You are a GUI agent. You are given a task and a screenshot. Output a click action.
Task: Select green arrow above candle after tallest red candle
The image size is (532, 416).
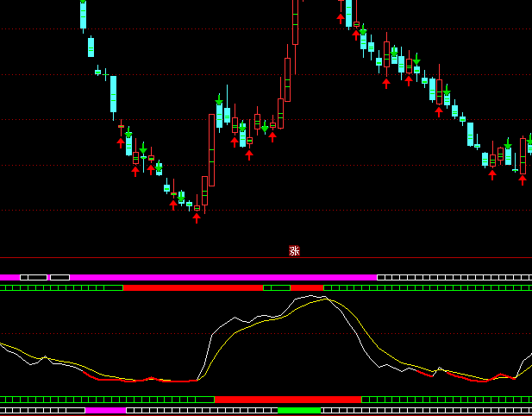coord(219,100)
